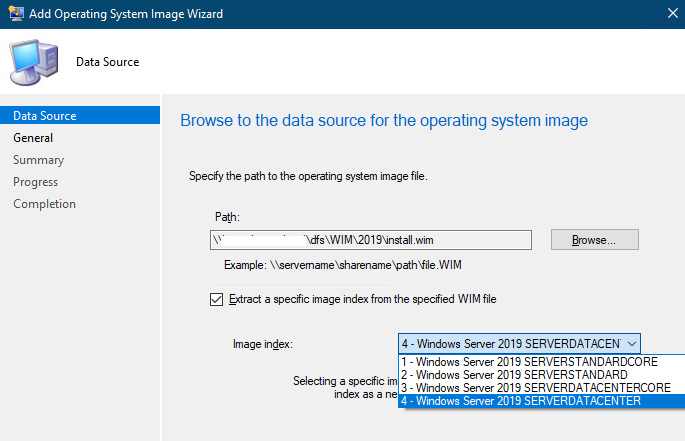Choose 2 - Windows Server 2019 SERVERSTANDARD
Screen dimensions: 685x441
(514, 375)
